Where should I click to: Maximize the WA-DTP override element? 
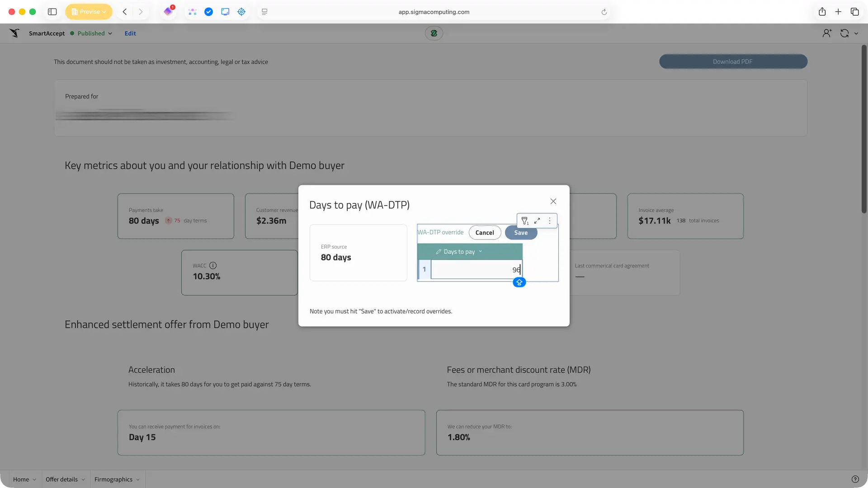pos(537,221)
